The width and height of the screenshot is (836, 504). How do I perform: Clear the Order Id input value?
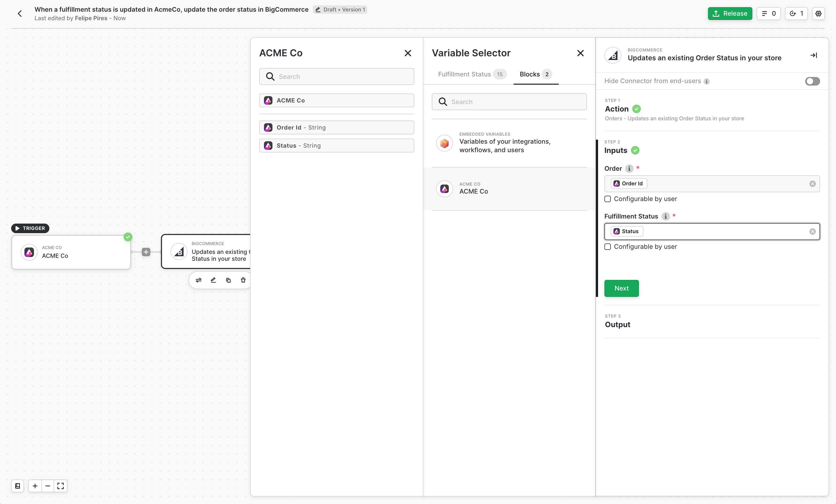point(812,184)
